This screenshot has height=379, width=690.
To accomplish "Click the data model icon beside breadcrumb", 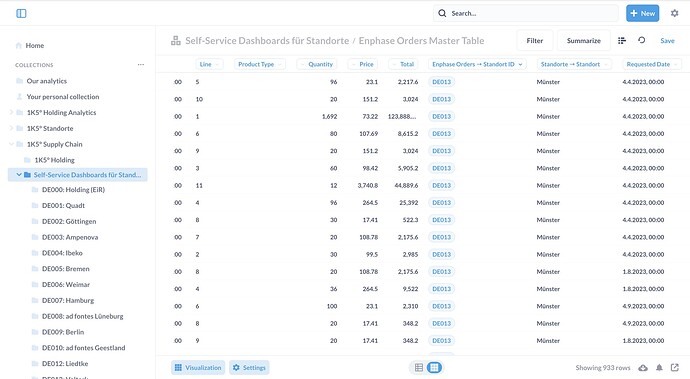I will coord(176,40).
